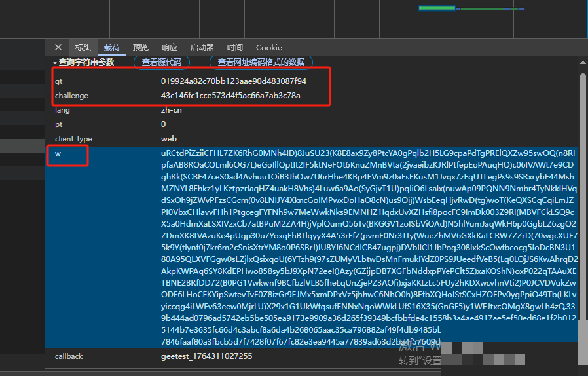The image size is (588, 376).
Task: Show the 时间 tab
Action: (x=235, y=48)
